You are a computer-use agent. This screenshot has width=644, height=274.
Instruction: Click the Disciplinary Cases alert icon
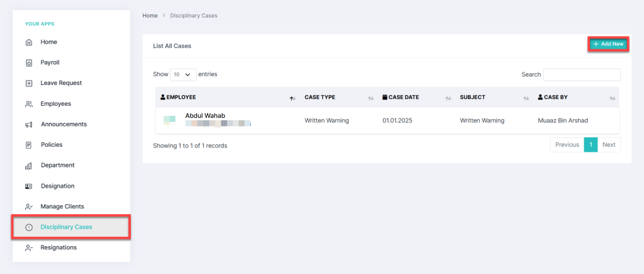(29, 227)
